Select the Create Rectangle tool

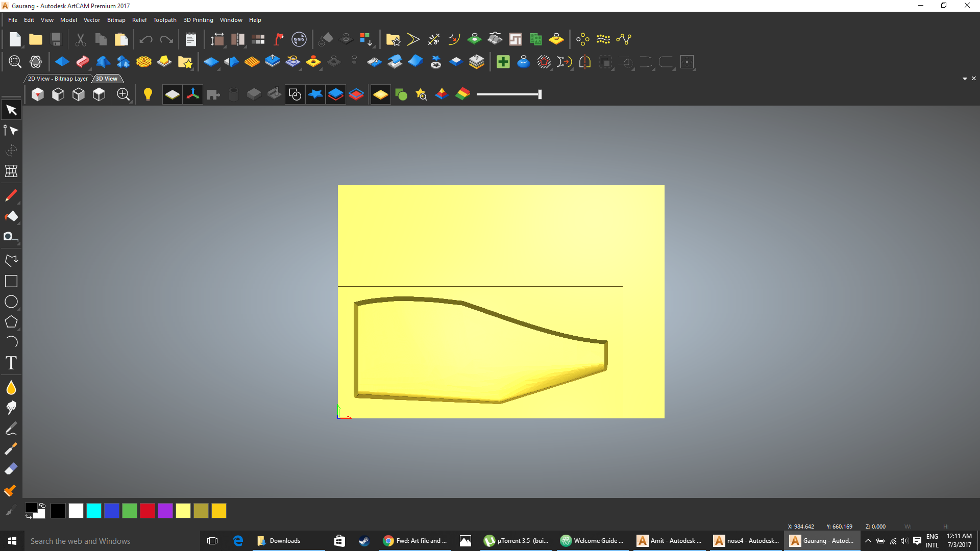[11, 281]
